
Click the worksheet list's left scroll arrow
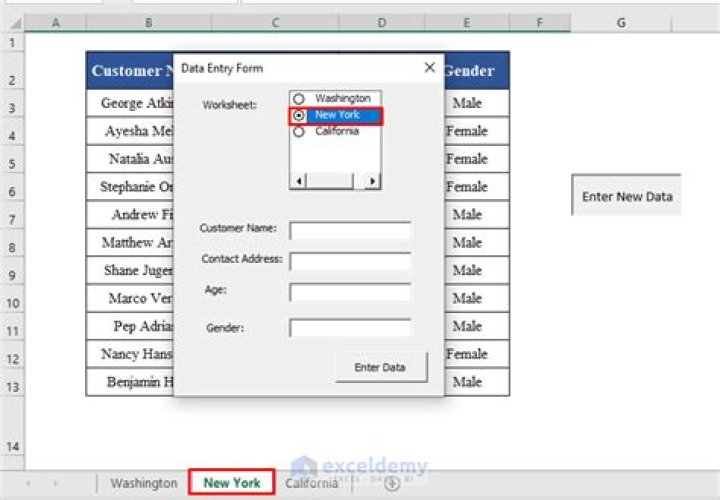point(297,180)
